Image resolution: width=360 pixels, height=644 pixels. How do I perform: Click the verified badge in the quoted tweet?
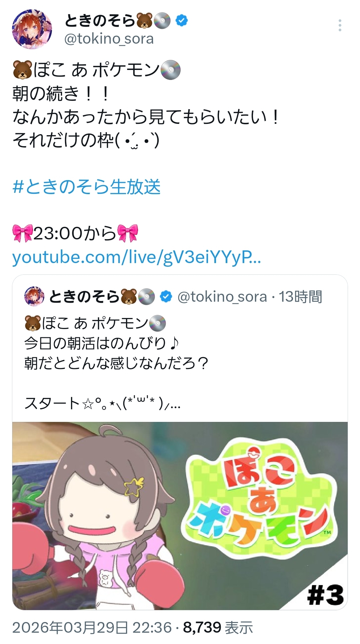(166, 296)
